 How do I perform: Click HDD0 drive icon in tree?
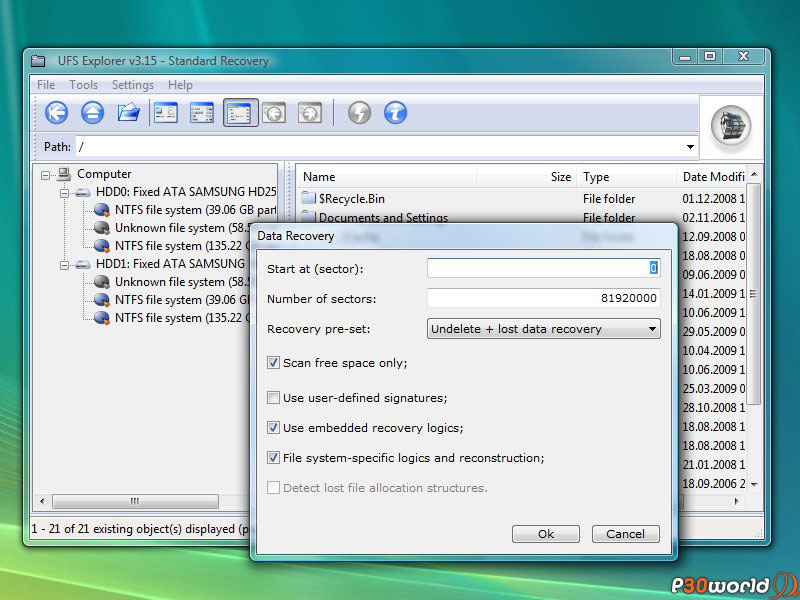click(x=83, y=192)
